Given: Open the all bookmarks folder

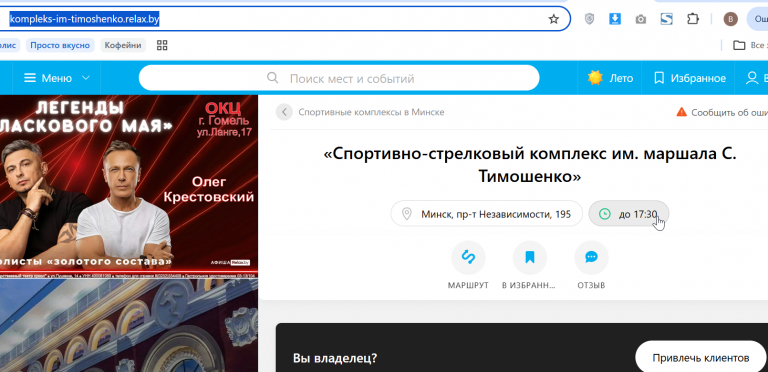Looking at the screenshot, I should (750, 46).
